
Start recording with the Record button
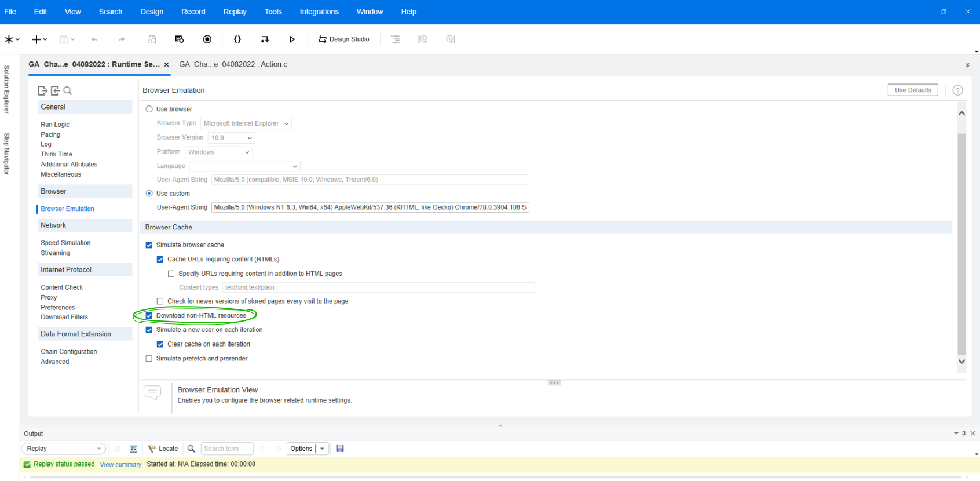207,39
